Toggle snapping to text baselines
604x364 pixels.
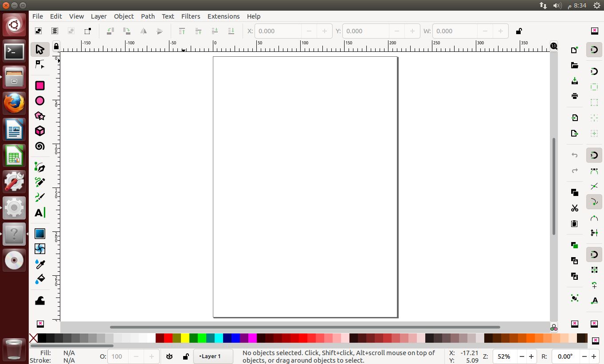click(594, 301)
